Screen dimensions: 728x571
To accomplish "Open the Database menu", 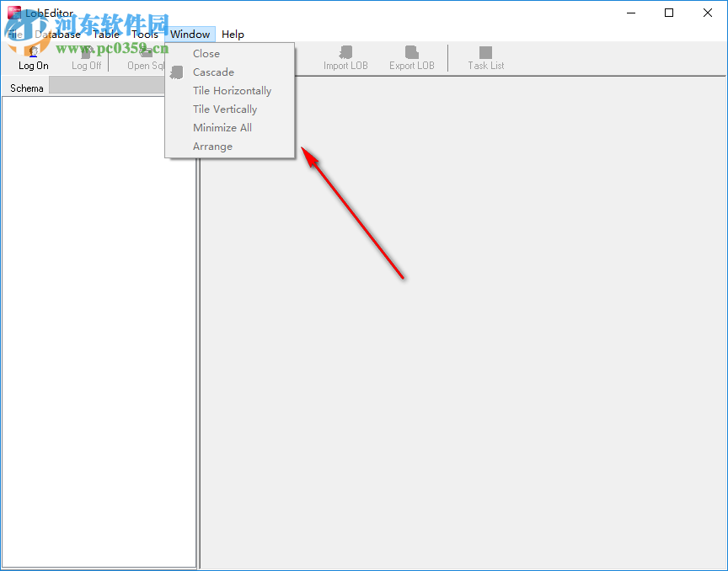I will [58, 35].
